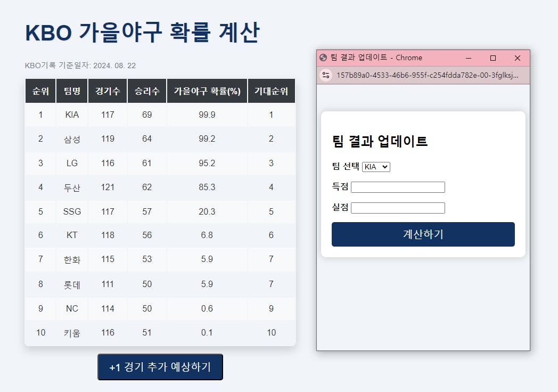Click the 팀 결과 업데이트 form heading
This screenshot has height=392, width=558.
tap(380, 141)
